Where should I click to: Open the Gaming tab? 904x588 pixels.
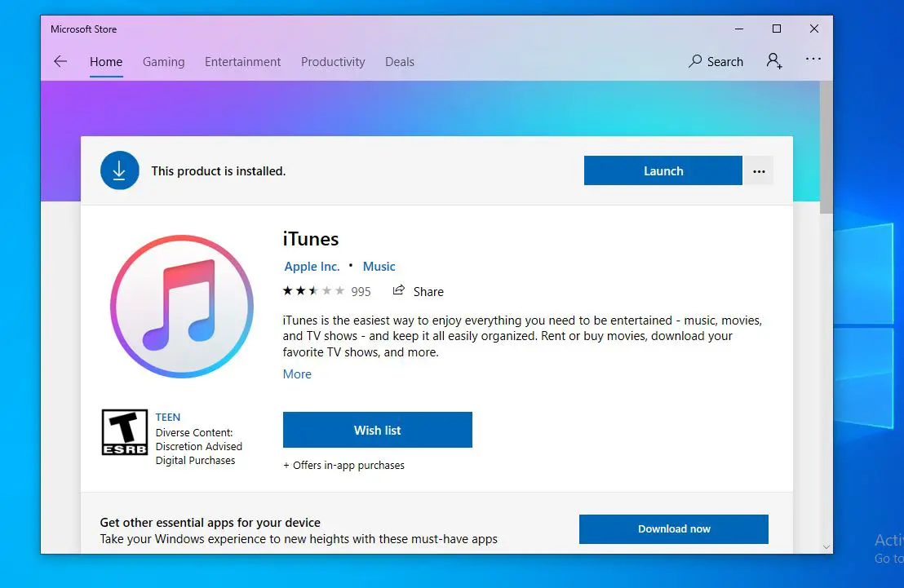pos(164,62)
